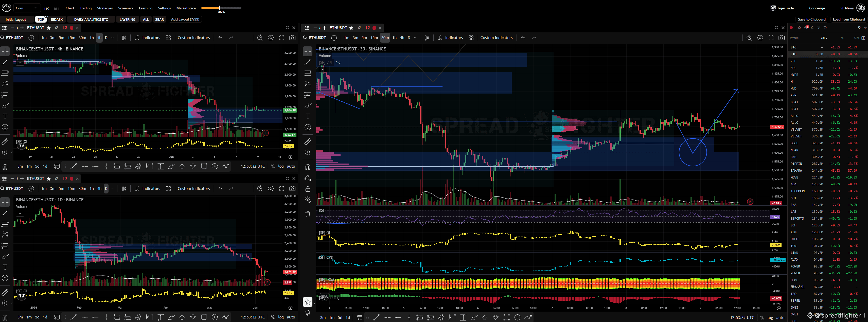The image size is (868, 322).
Task: Toggle the magnet mode in the 30m chart sidebar
Action: click(308, 167)
